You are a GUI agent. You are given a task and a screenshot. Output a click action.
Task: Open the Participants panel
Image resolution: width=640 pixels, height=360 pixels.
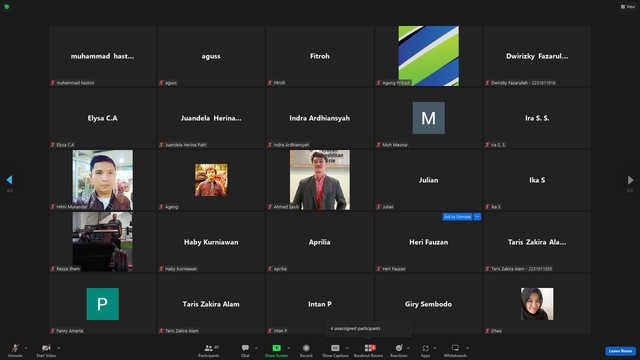pyautogui.click(x=209, y=350)
